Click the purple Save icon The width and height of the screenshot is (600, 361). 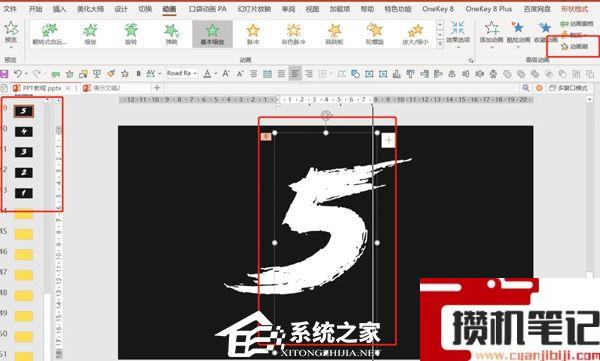[x=4, y=74]
